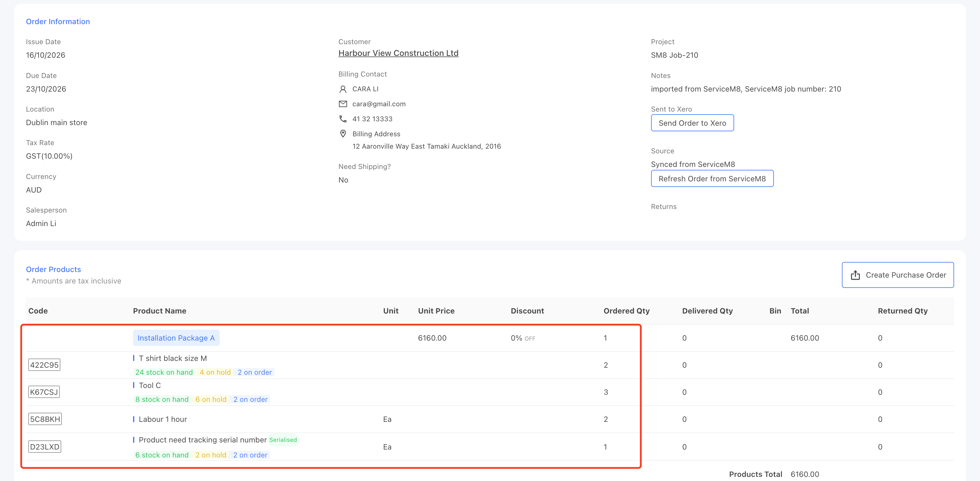
Task: Click the Products Total 6160.00 value
Action: pos(804,474)
